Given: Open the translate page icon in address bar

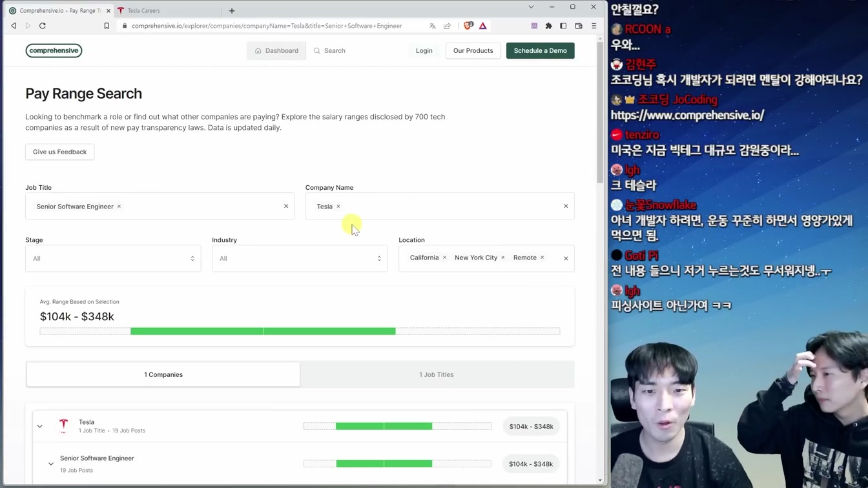Looking at the screenshot, I should tap(432, 26).
